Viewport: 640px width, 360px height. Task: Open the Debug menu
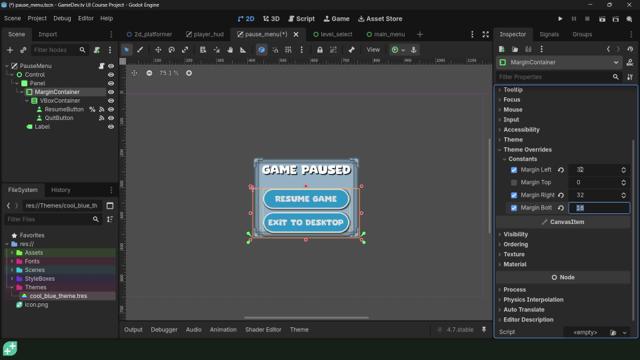point(62,18)
